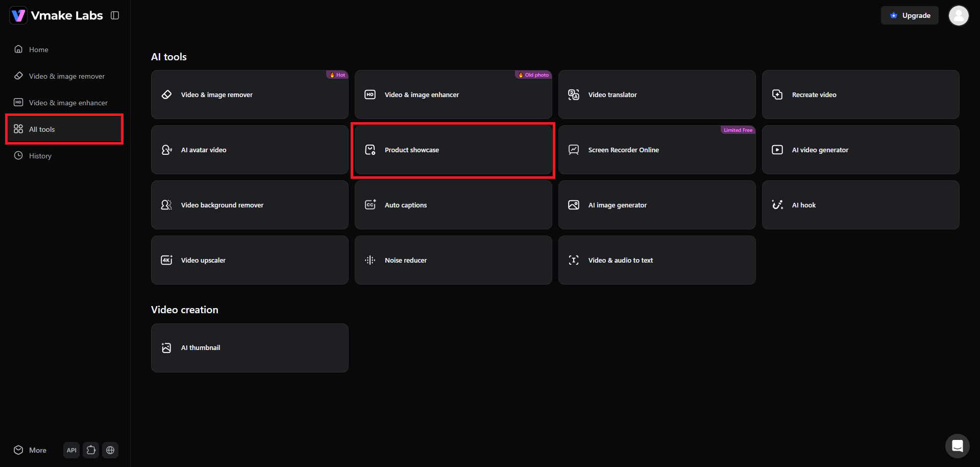Open Video background remover tool
The width and height of the screenshot is (980, 467).
tap(250, 205)
